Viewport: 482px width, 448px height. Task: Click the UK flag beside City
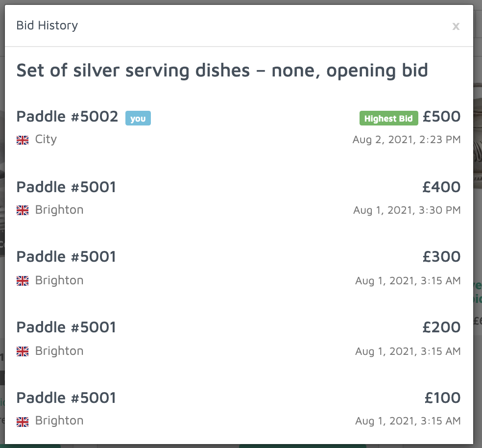pyautogui.click(x=23, y=140)
